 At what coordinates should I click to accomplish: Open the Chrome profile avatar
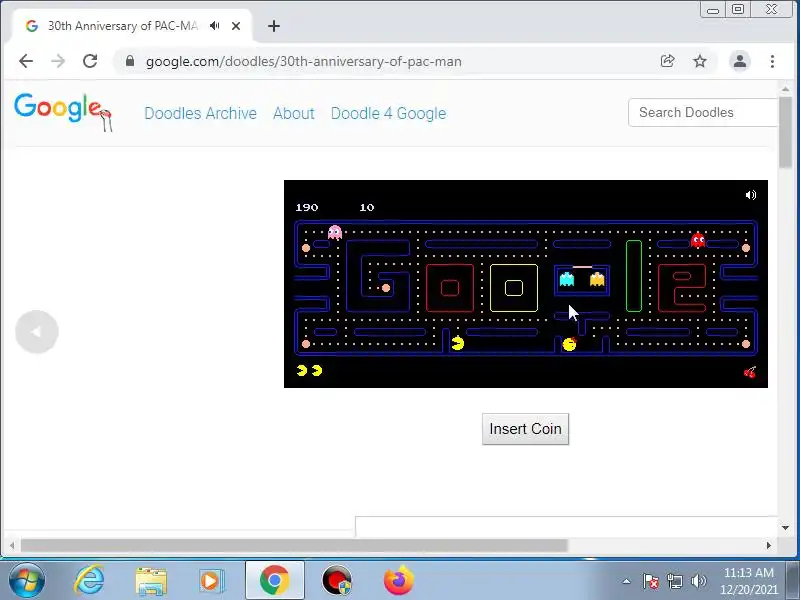[x=740, y=61]
